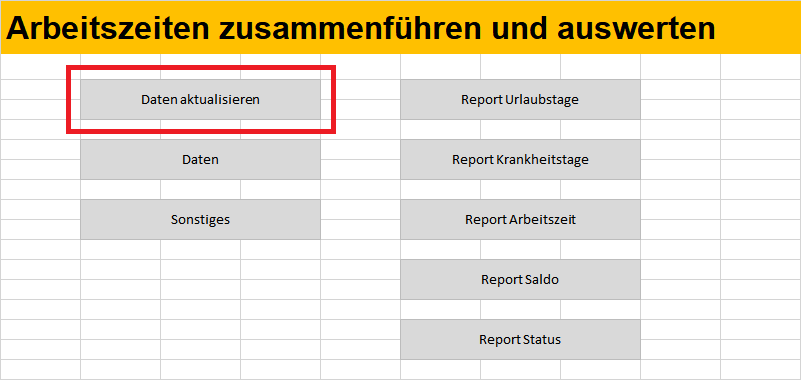Open the Daten button

200,159
